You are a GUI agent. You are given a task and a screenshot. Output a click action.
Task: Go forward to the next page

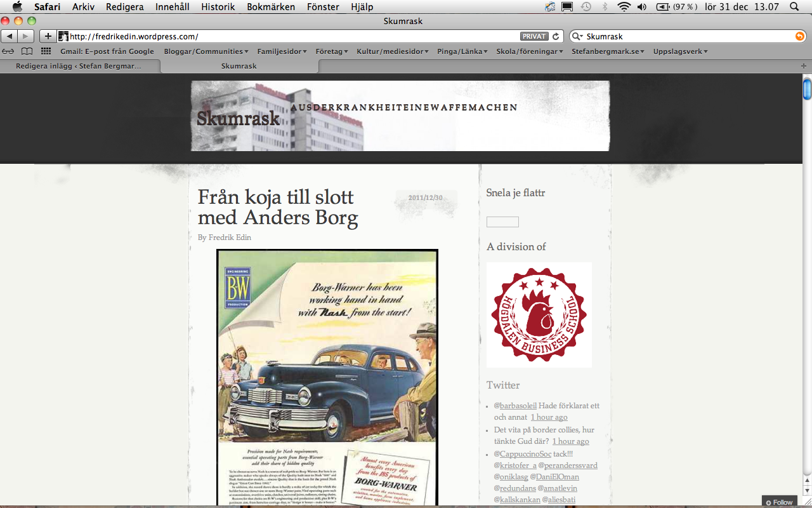tap(26, 36)
